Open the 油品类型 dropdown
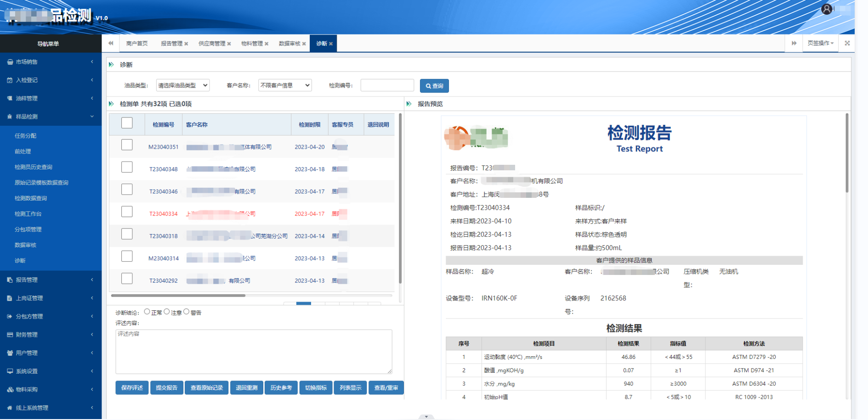Screen dimensions: 868x420 tap(183, 85)
